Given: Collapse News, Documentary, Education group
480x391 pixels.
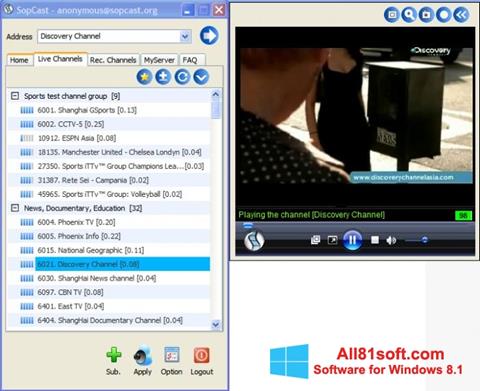Looking at the screenshot, I should tap(15, 208).
